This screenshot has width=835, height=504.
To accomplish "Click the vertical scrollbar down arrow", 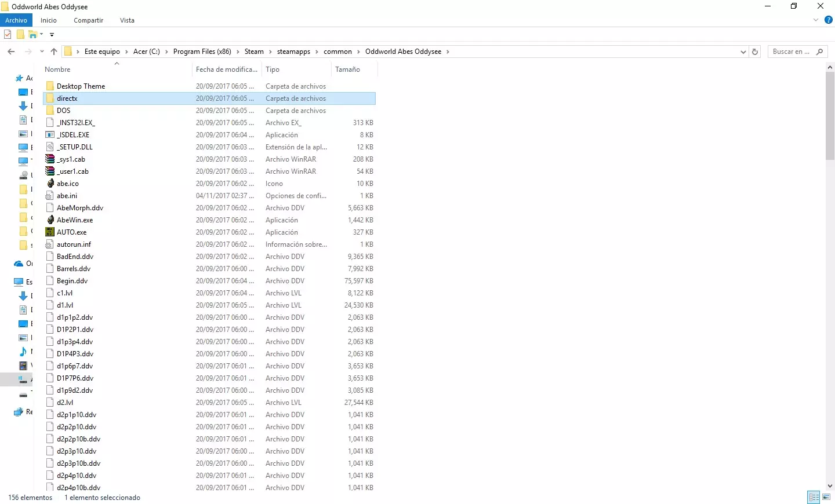I will pyautogui.click(x=830, y=486).
